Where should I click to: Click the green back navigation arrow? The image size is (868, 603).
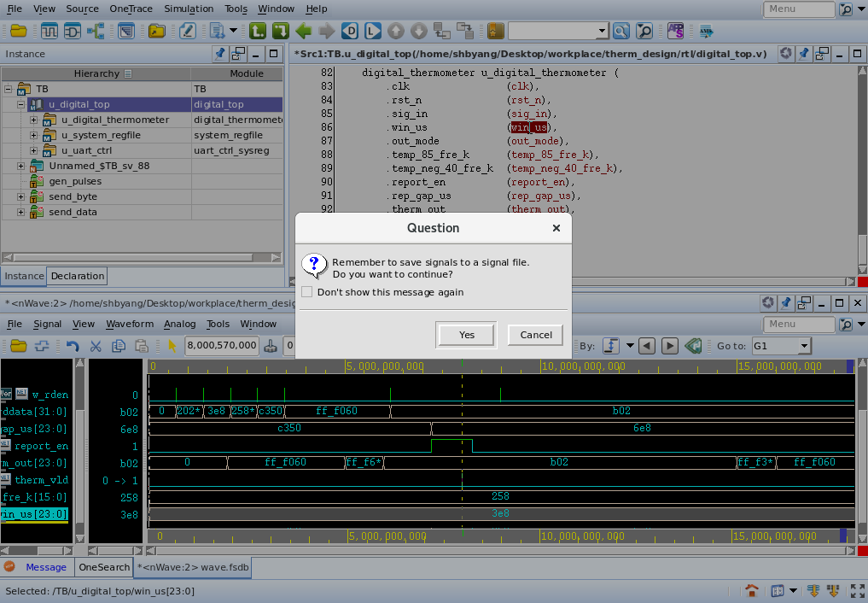(x=303, y=31)
